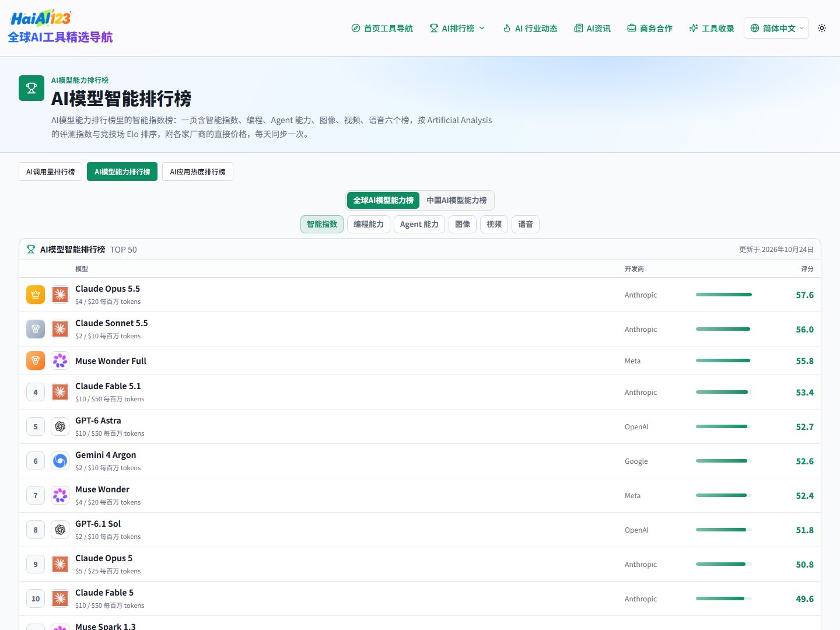Go to AI 行业动态 page

click(x=530, y=28)
